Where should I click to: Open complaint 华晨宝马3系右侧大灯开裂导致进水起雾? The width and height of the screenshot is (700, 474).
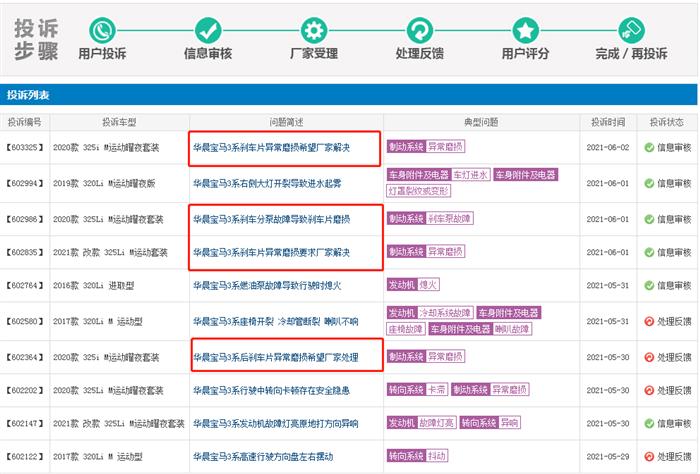coord(267,183)
